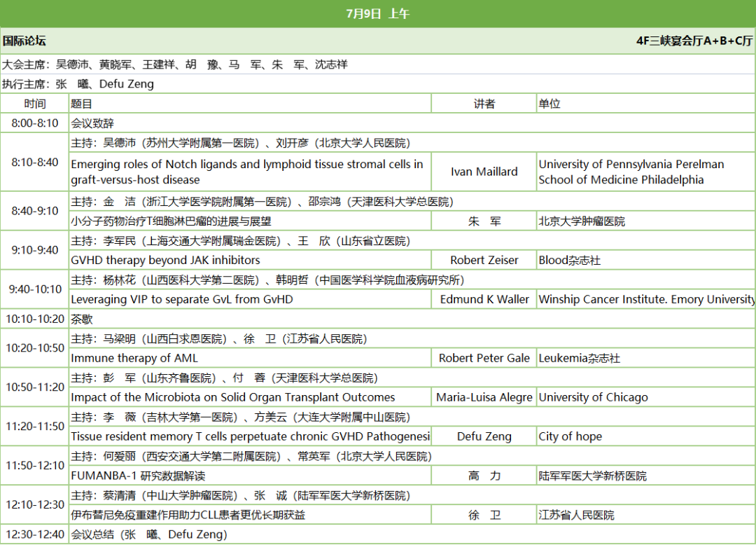This screenshot has height=545, width=756.
Task: Click speaker 'Robert Peter Gale'
Action: tap(484, 358)
